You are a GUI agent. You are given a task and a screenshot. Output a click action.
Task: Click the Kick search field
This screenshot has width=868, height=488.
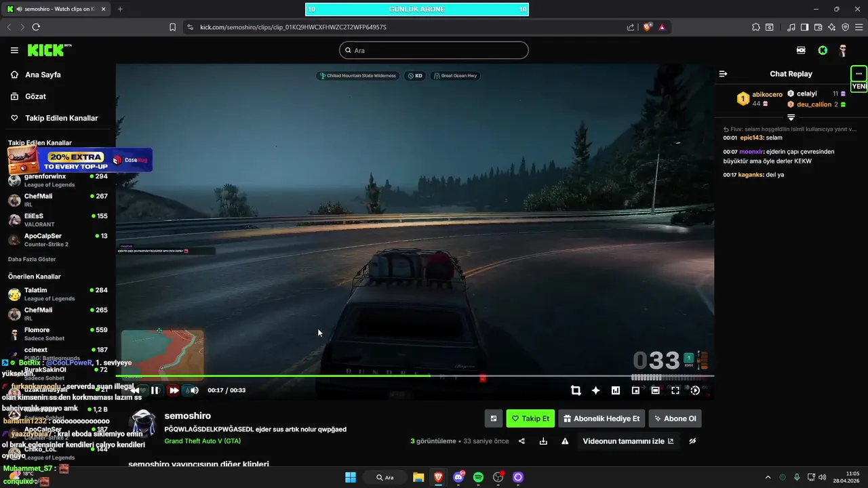(x=434, y=50)
